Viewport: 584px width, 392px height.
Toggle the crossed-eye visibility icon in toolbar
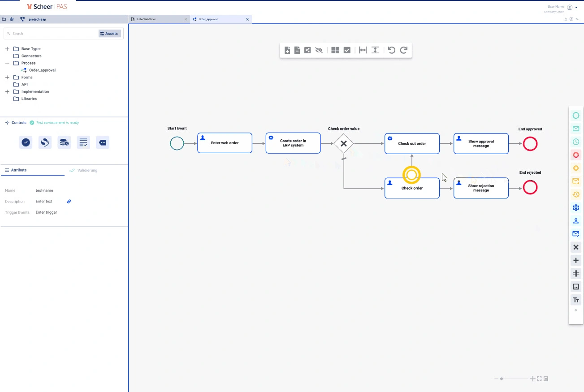(x=319, y=50)
